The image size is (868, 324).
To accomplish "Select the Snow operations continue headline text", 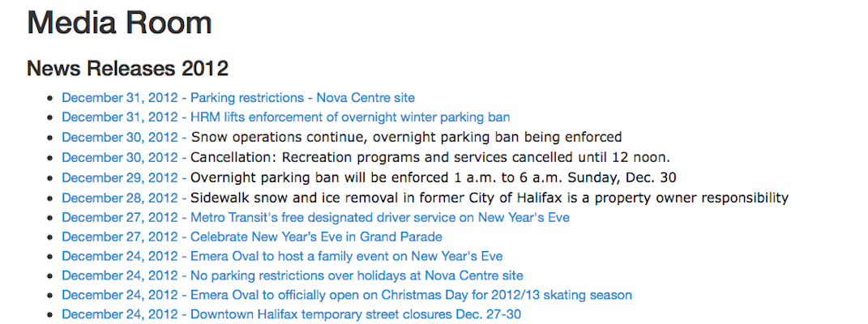I will click(406, 137).
